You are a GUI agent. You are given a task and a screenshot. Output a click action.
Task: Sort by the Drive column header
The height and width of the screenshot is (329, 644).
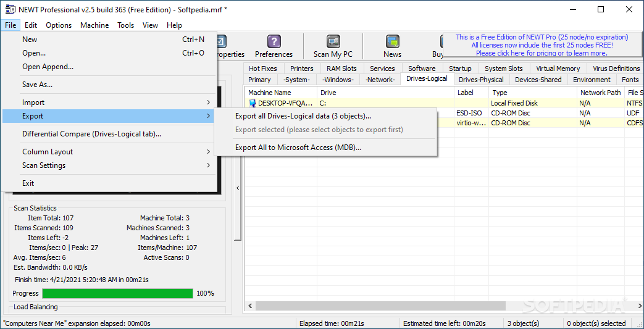386,93
